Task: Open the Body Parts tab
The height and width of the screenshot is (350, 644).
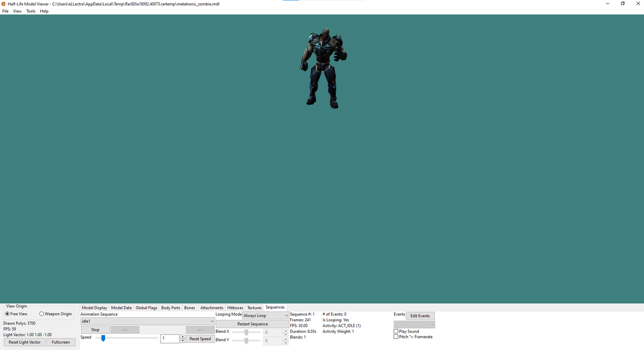Action: point(171,308)
